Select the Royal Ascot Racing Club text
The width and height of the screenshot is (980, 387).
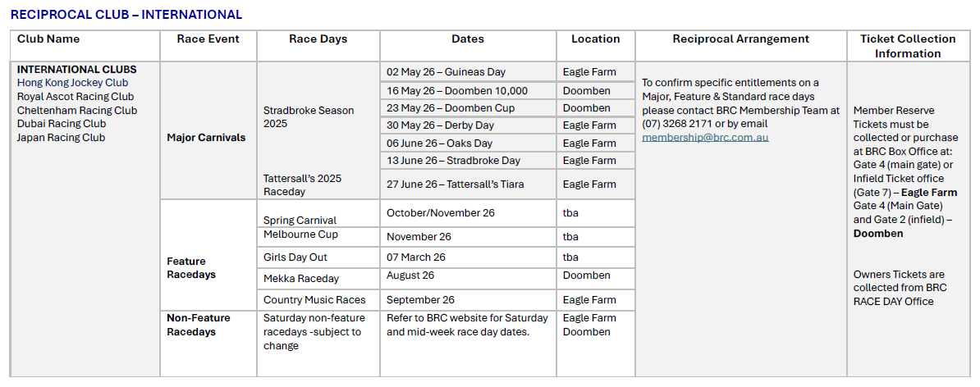click(76, 96)
